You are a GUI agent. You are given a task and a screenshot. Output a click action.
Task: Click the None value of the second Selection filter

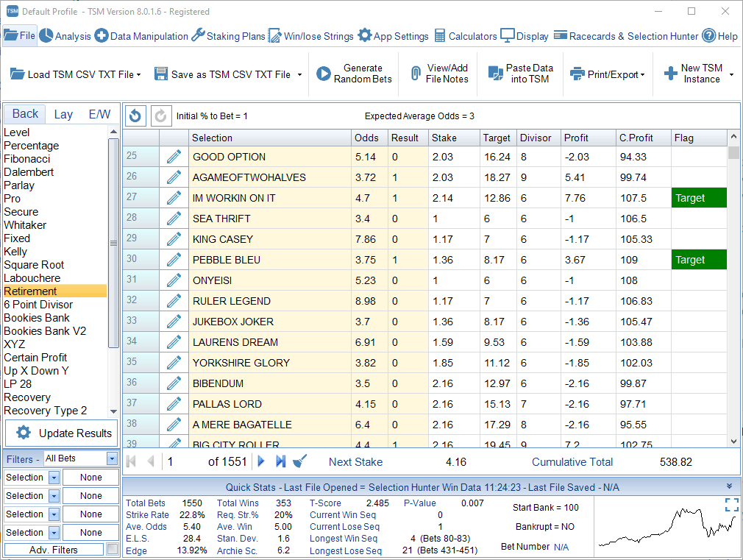(x=90, y=496)
